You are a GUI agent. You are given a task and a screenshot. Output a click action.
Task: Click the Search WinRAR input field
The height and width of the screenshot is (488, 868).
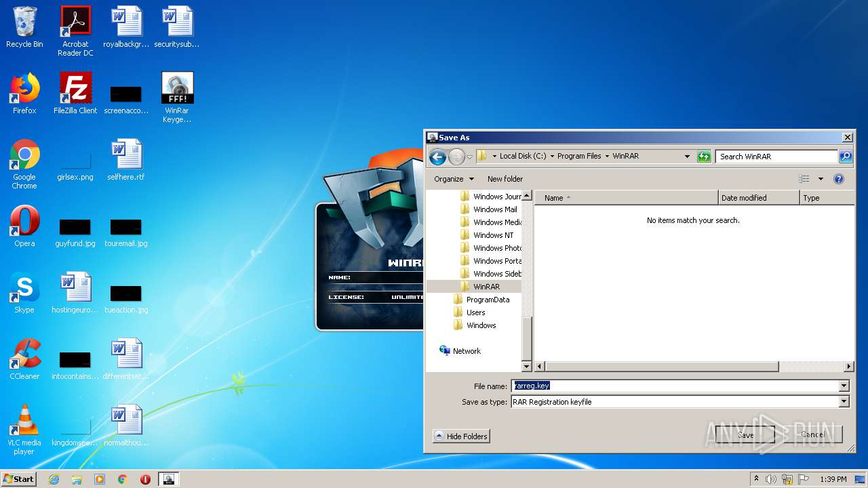click(777, 157)
